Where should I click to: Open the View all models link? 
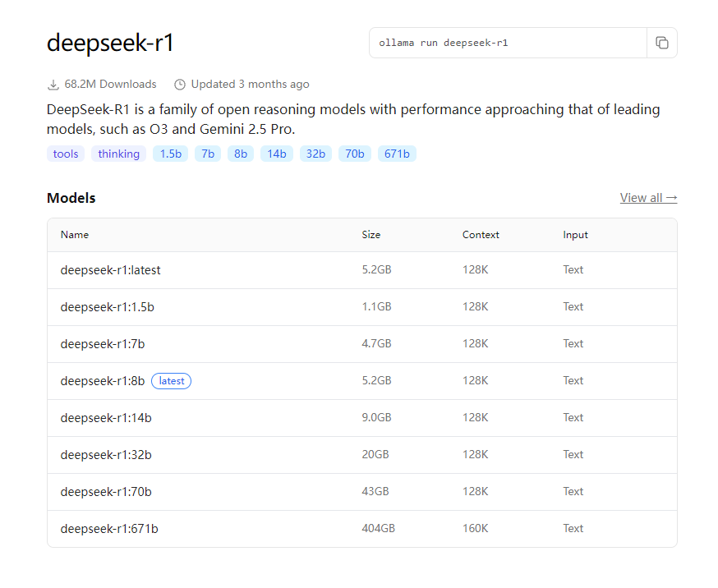pyautogui.click(x=648, y=198)
